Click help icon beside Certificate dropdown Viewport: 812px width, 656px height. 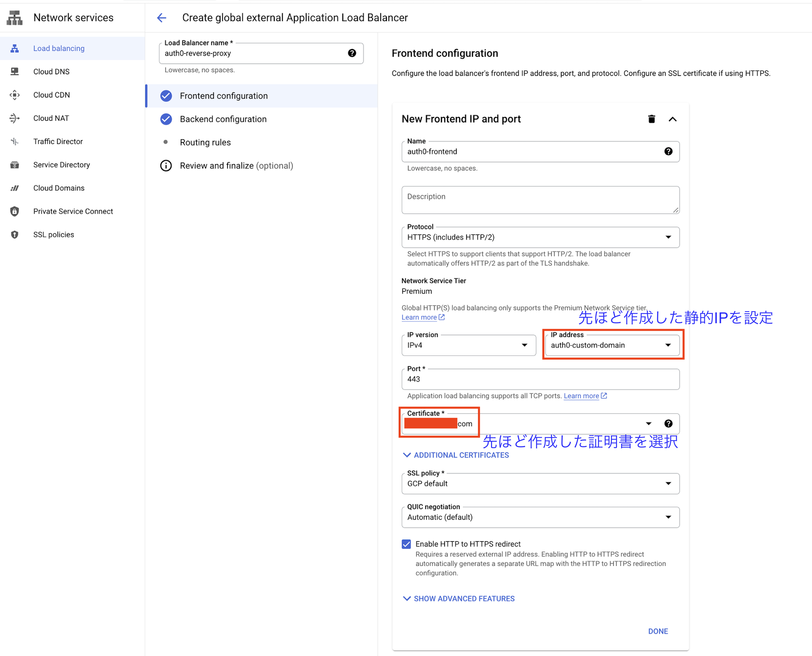pos(668,424)
